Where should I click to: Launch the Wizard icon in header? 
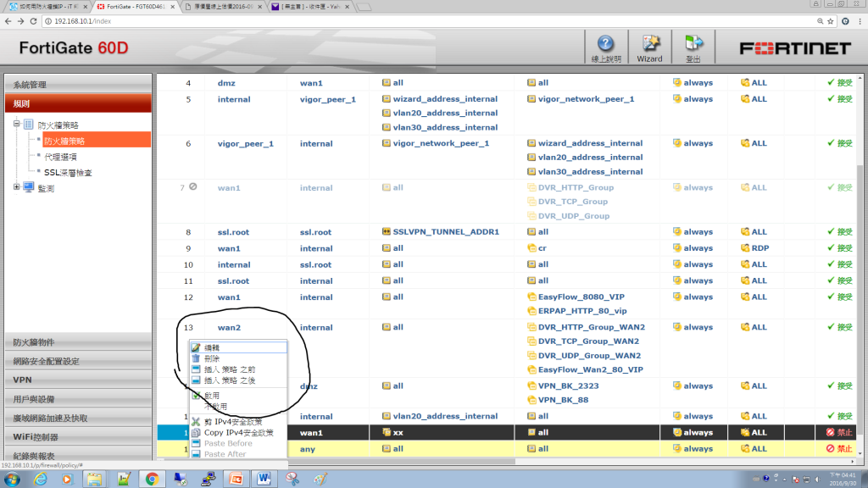click(649, 47)
